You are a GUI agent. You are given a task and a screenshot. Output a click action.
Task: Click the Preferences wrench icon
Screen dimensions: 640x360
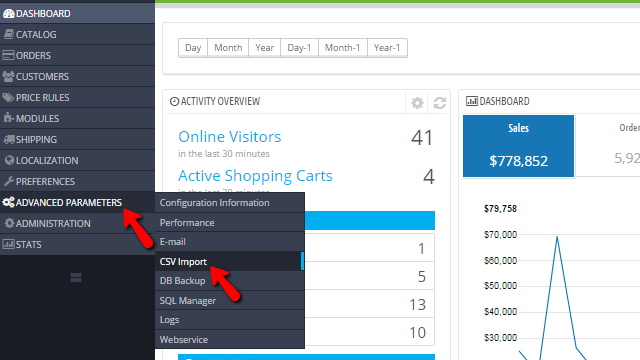click(x=9, y=181)
